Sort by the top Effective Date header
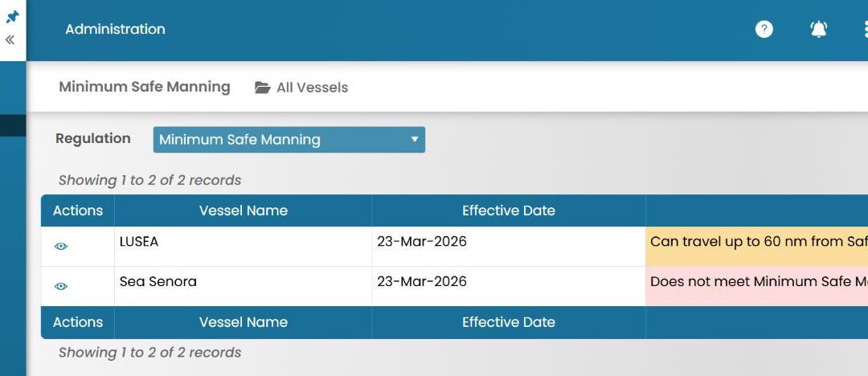Image resolution: width=868 pixels, height=376 pixels. click(508, 210)
